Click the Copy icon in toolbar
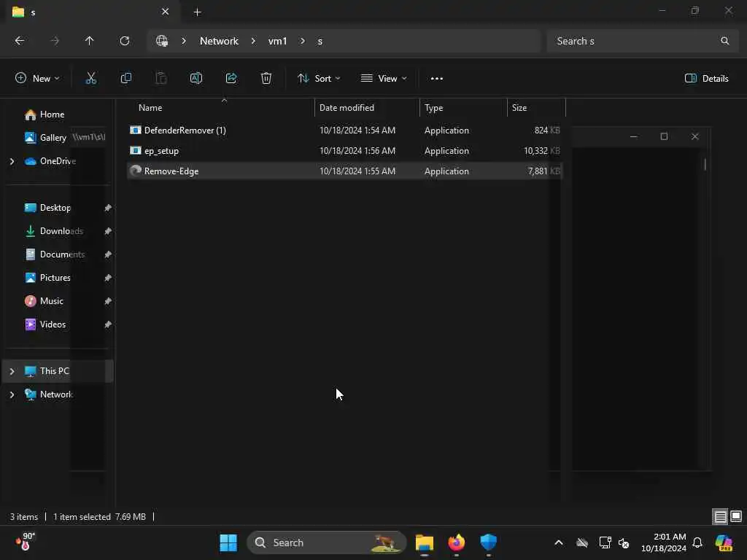The height and width of the screenshot is (560, 747). [x=125, y=78]
